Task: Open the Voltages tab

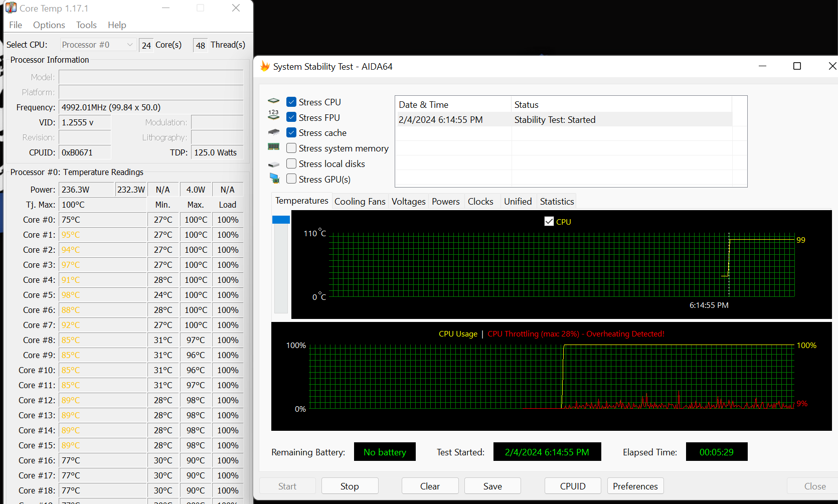Action: click(408, 202)
